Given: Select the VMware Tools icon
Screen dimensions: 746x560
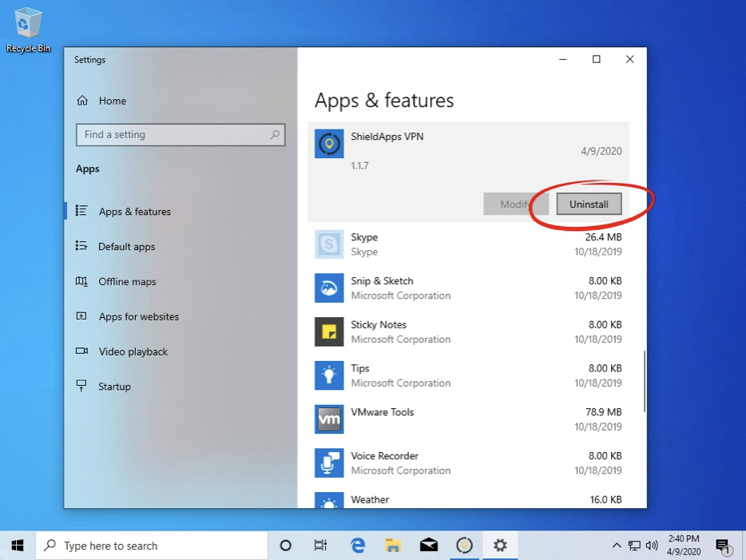Looking at the screenshot, I should pyautogui.click(x=329, y=419).
